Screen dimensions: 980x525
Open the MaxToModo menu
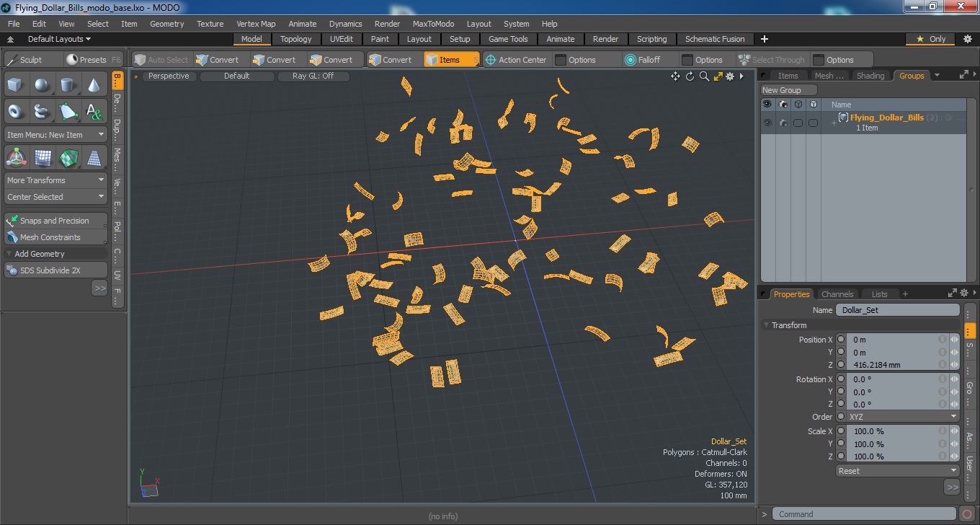pos(433,24)
